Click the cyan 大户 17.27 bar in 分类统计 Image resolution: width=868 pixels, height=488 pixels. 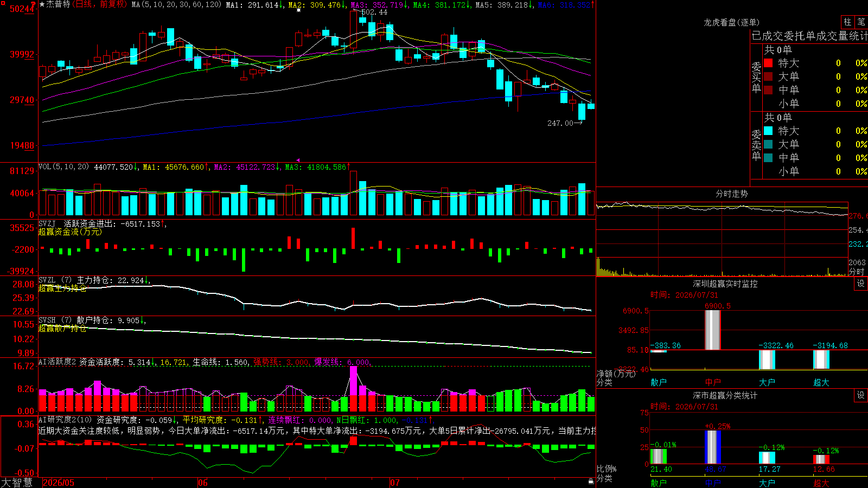tap(767, 458)
